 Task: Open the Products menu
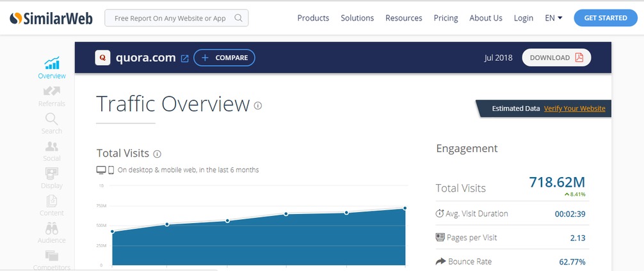(314, 18)
